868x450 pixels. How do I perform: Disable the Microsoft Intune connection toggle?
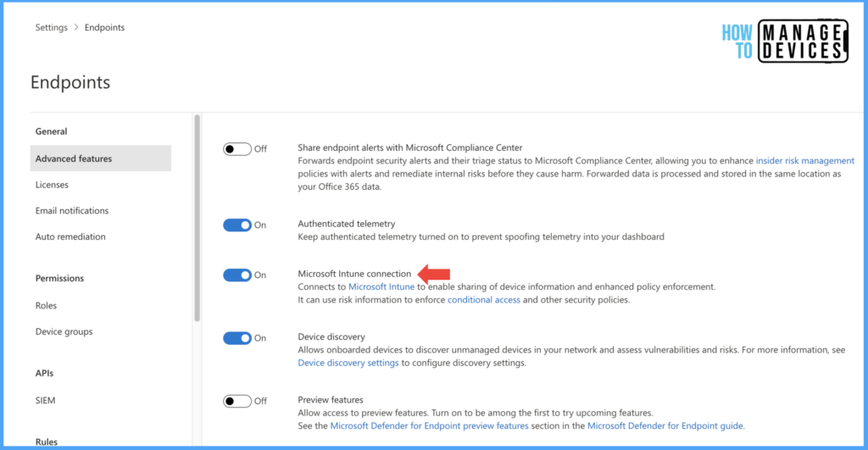[237, 275]
